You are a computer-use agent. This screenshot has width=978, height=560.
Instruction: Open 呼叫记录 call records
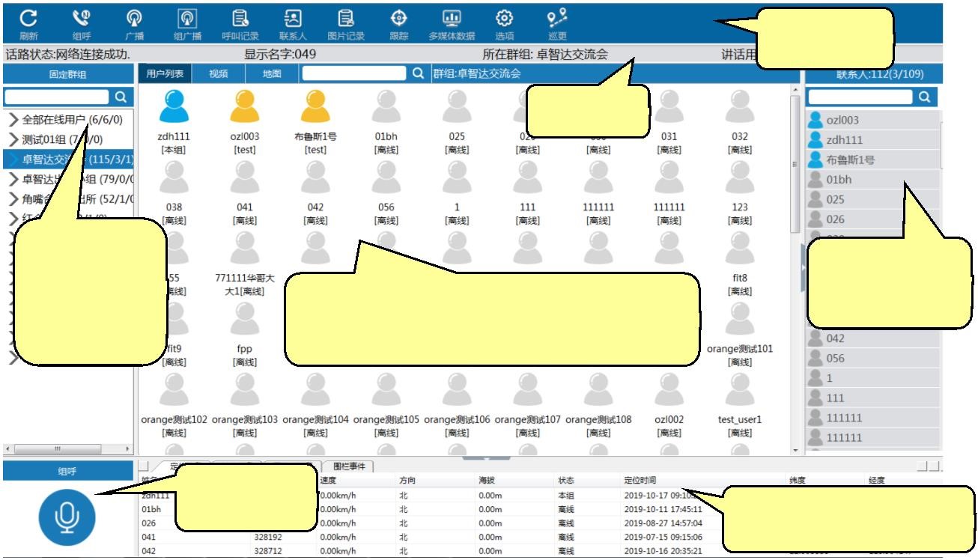coord(240,19)
